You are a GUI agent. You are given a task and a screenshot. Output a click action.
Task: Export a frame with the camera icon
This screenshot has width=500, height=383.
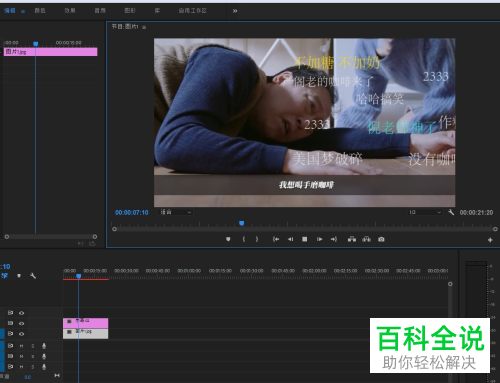pos(381,239)
